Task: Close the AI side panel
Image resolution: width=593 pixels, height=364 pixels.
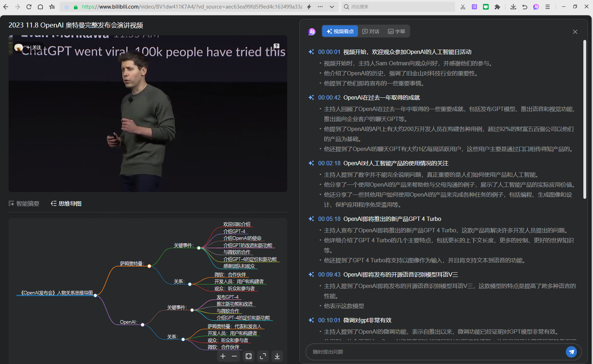Action: (575, 32)
